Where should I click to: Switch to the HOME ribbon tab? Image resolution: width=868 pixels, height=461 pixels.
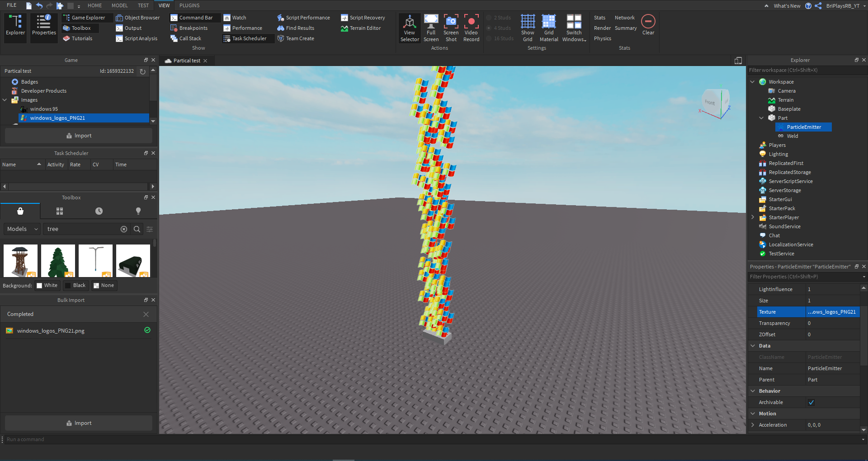point(95,5)
